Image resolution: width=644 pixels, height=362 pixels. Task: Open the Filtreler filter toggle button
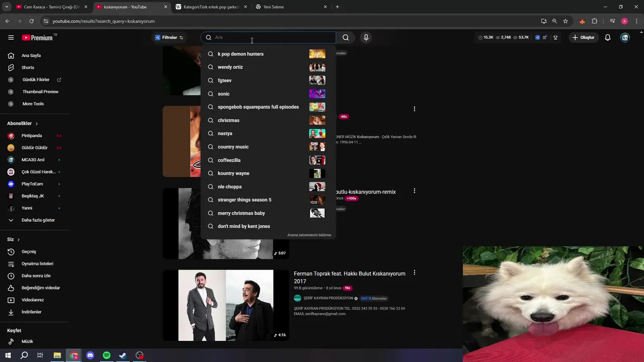(169, 37)
